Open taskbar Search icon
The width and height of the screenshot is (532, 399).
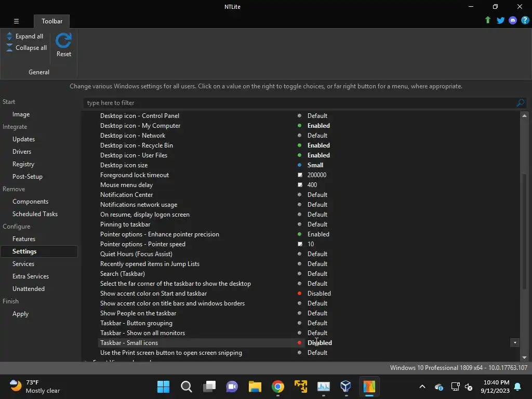click(187, 387)
